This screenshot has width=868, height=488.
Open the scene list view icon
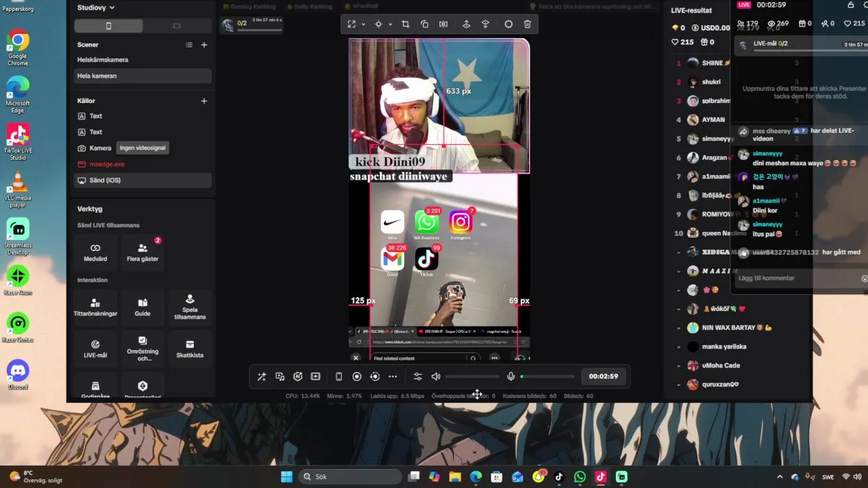189,45
